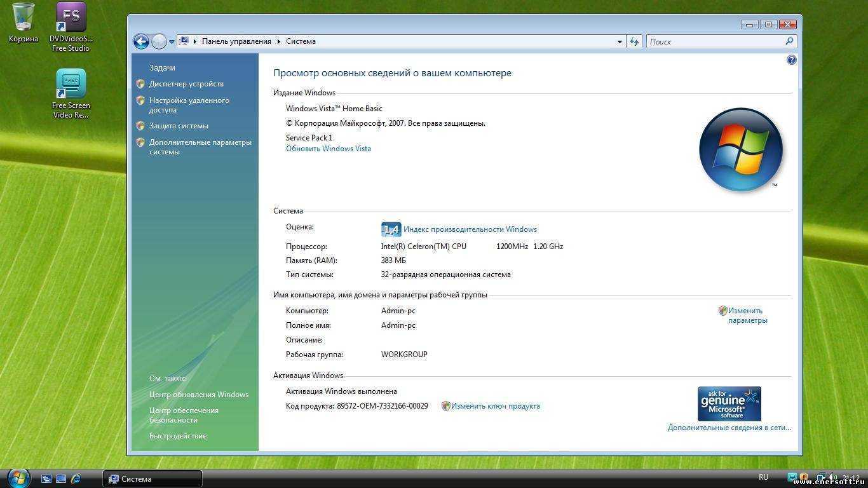Screen dimensions: 868x488
Task: Open the address bar history dropdown
Action: click(x=620, y=42)
